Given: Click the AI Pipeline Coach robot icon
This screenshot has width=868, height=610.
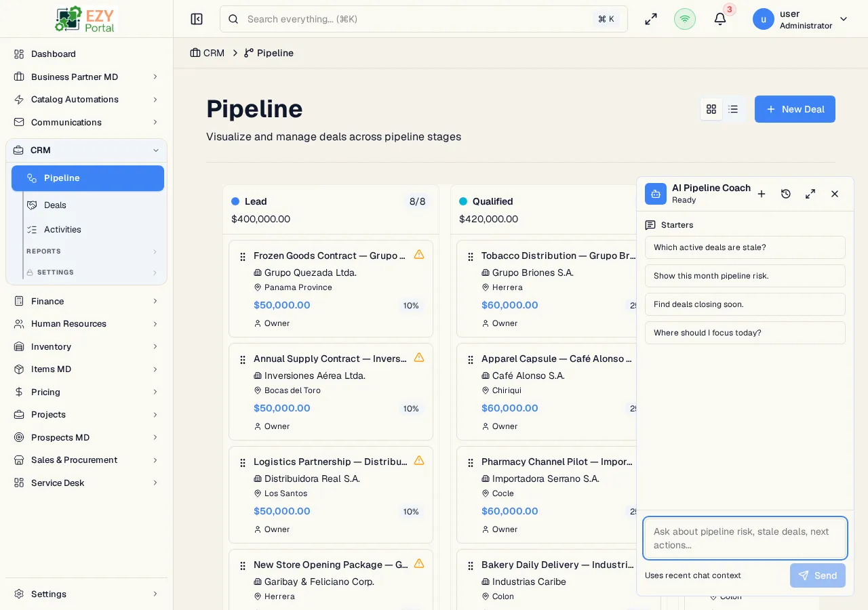Looking at the screenshot, I should click(x=656, y=194).
